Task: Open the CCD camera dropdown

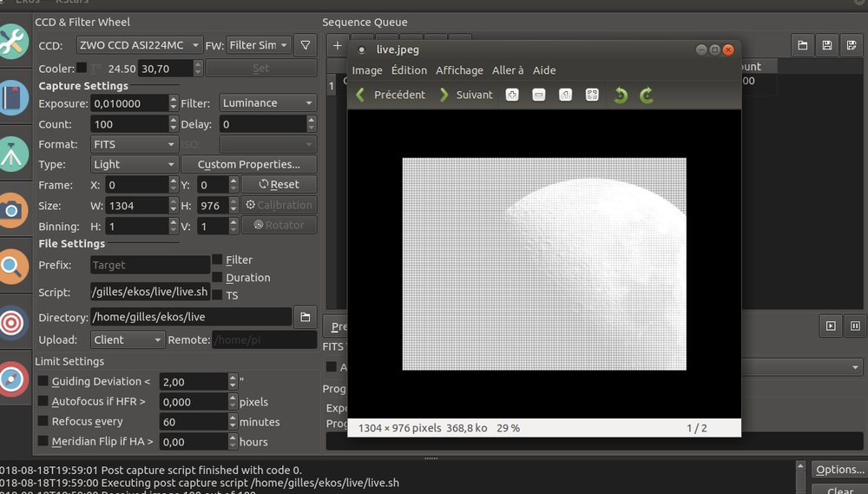Action: [x=139, y=44]
